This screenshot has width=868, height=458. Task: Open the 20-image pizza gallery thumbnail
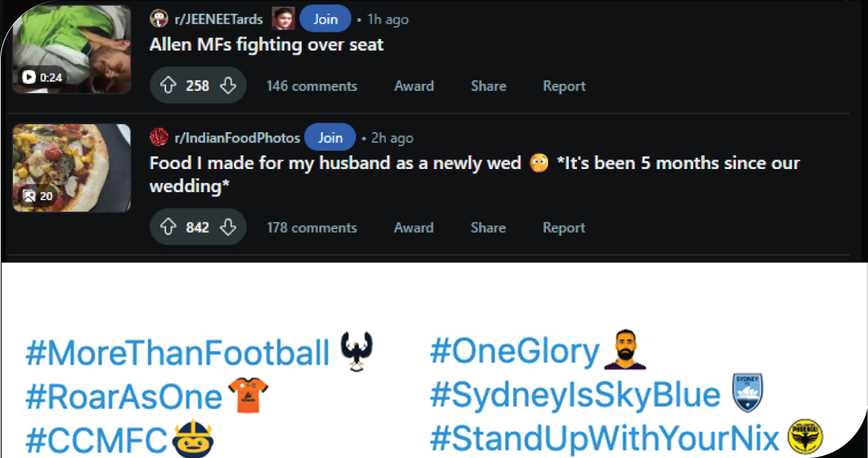click(71, 168)
